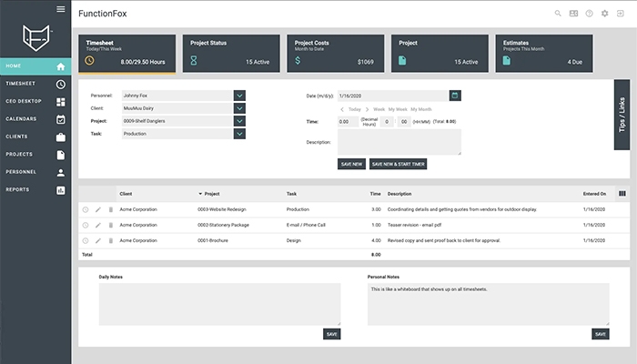This screenshot has height=364, width=637.
Task: Click the help question mark icon
Action: [x=590, y=14]
